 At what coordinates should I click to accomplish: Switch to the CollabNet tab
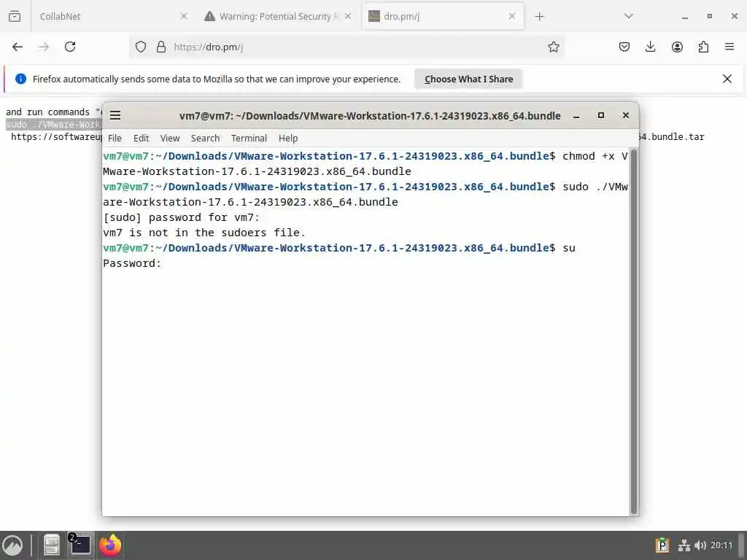click(x=113, y=16)
